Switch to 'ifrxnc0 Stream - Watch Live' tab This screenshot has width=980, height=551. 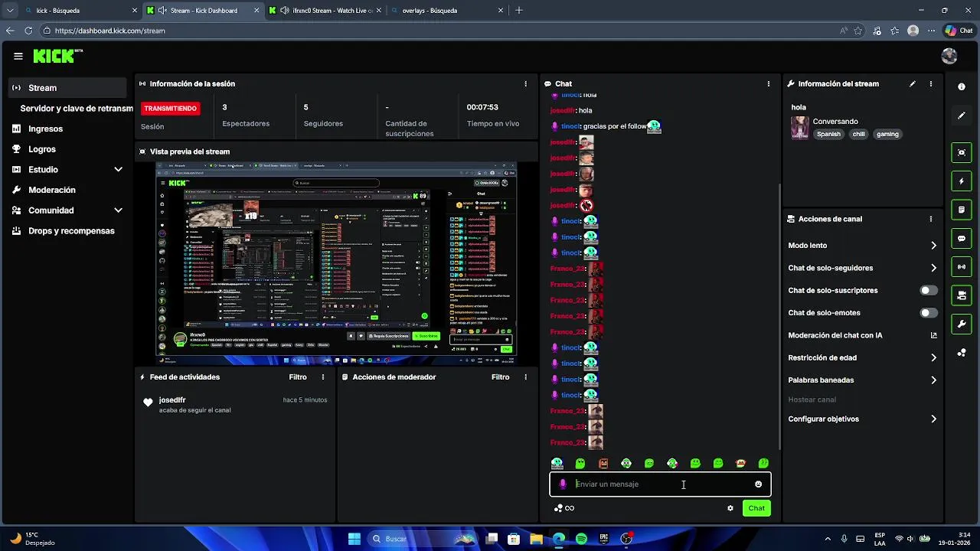(x=325, y=11)
